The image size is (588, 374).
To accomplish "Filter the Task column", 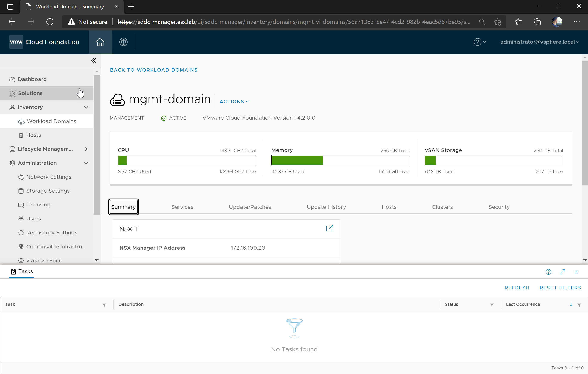I will [104, 305].
